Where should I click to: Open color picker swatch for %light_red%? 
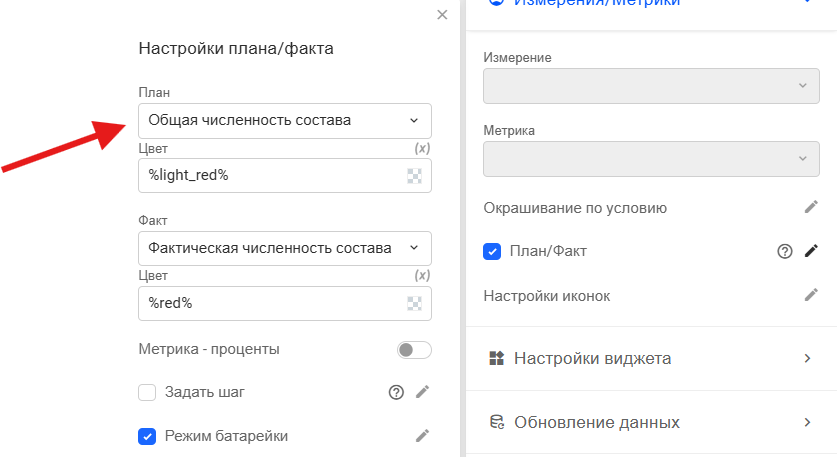(414, 176)
